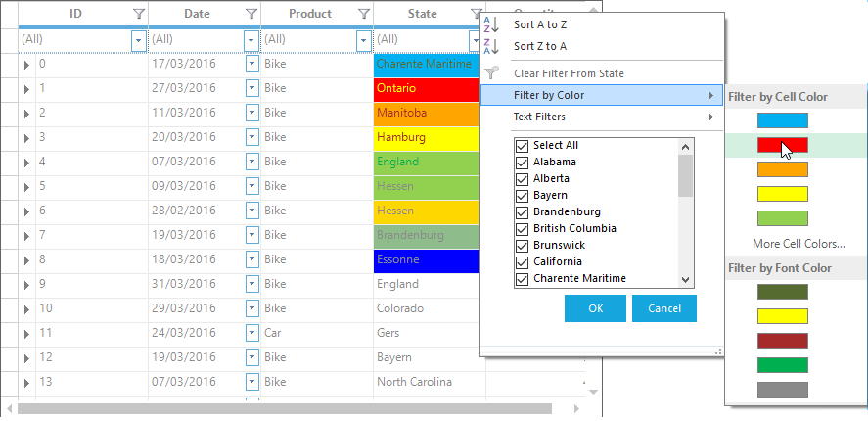Confirm filter with OK button

pyautogui.click(x=596, y=308)
